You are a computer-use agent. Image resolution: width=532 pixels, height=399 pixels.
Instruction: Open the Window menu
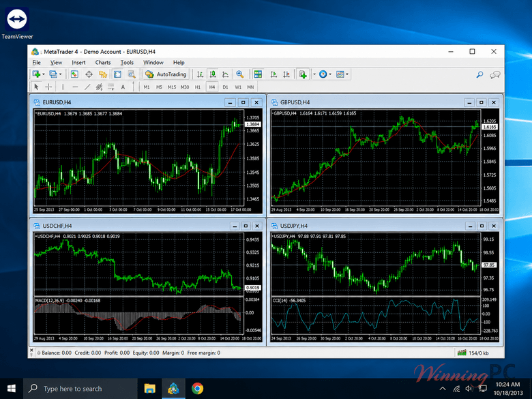(x=153, y=63)
